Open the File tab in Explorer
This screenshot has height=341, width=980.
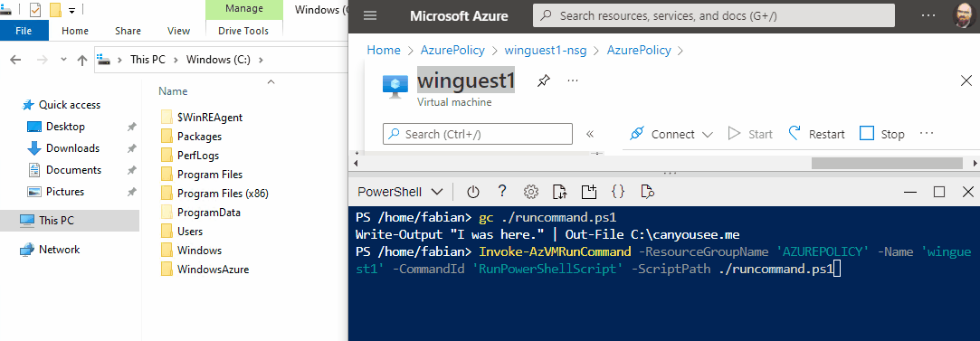pos(24,31)
